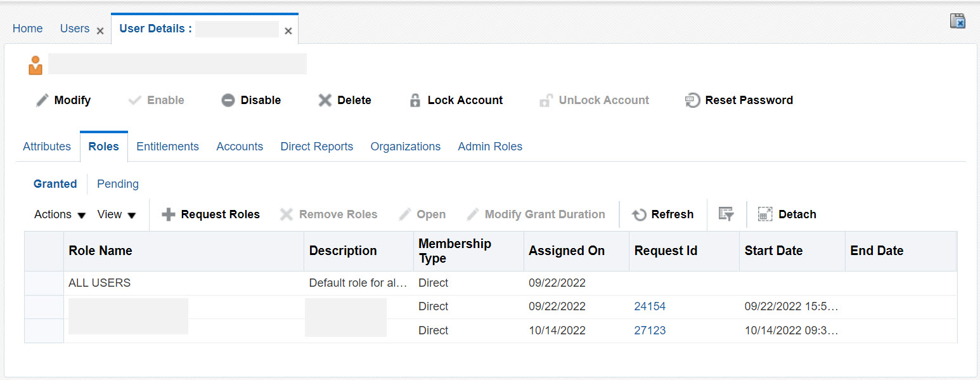The width and height of the screenshot is (980, 380).
Task: Click the Reset Password icon
Action: click(x=692, y=100)
